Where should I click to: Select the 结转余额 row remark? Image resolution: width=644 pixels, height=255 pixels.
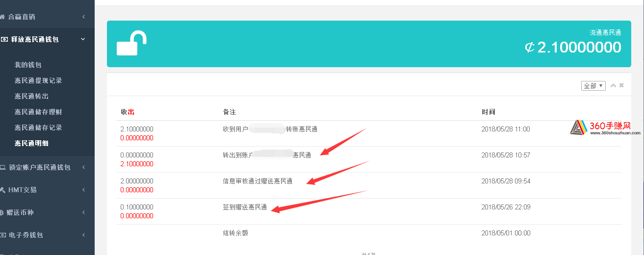235,233
